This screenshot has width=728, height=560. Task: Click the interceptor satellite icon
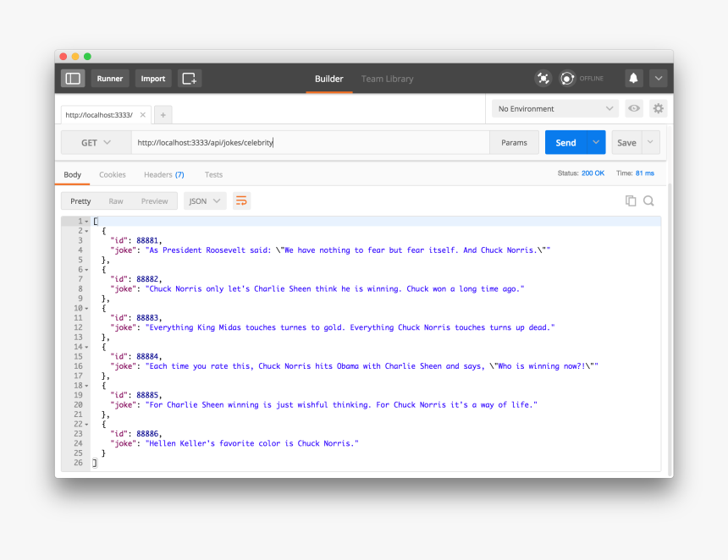point(543,78)
